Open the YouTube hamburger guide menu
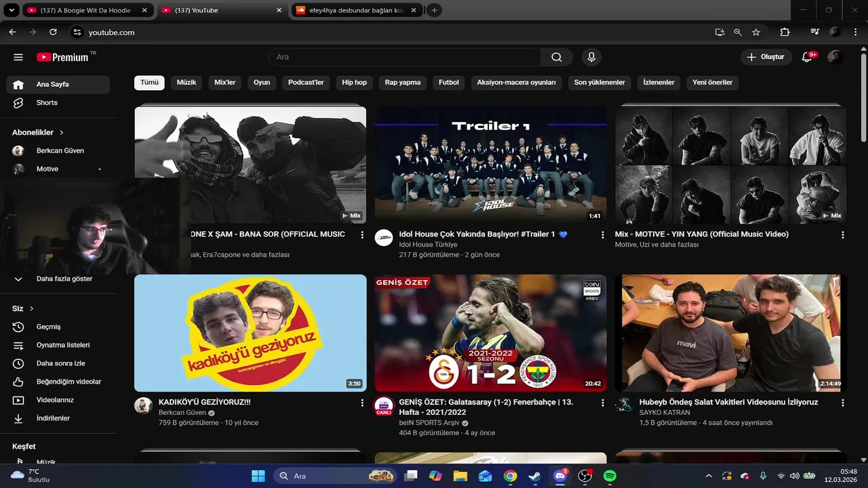The image size is (868, 488). (x=18, y=58)
